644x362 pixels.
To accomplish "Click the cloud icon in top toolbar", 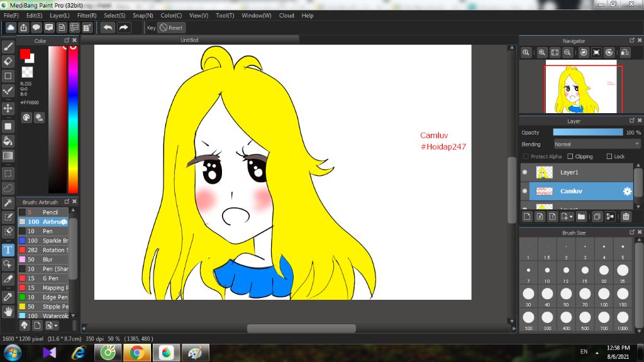I will [11, 28].
